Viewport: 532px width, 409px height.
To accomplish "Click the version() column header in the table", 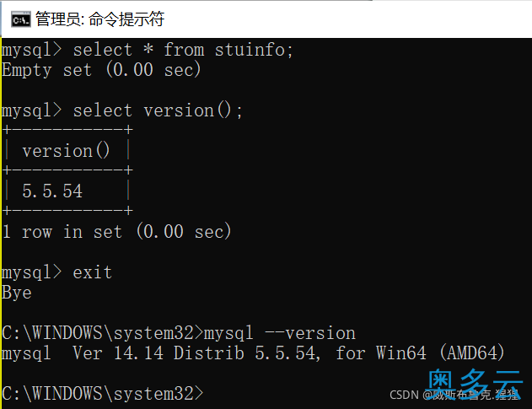I will click(x=66, y=151).
